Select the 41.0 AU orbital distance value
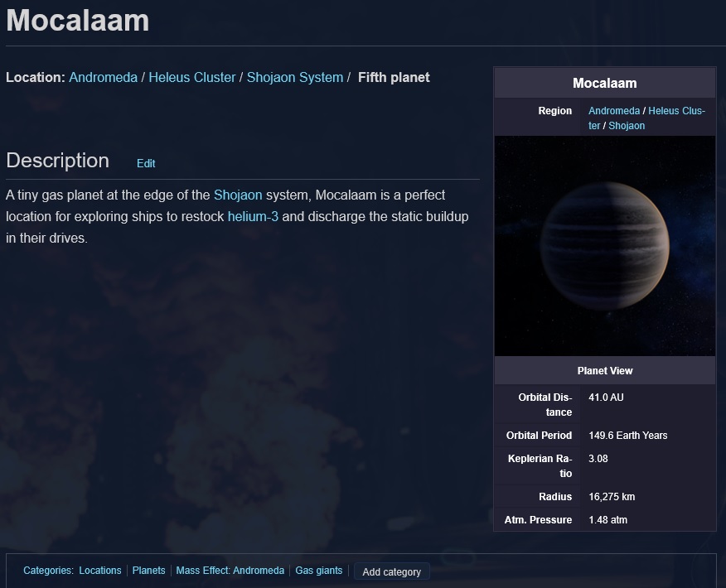Screen dimensions: 726x588 coord(606,398)
